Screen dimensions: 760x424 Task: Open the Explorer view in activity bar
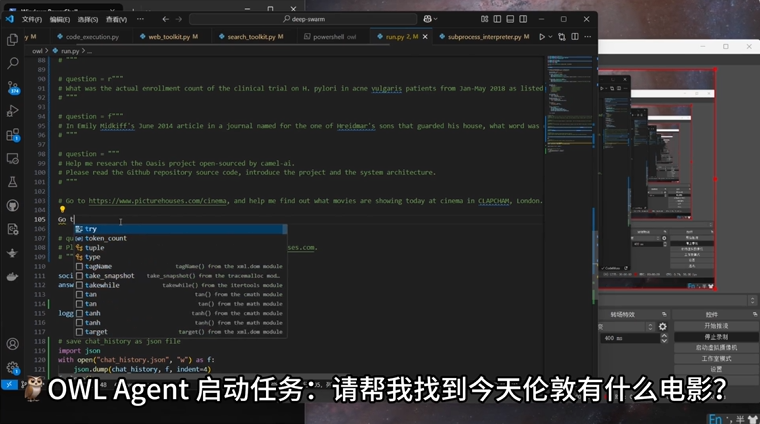13,39
